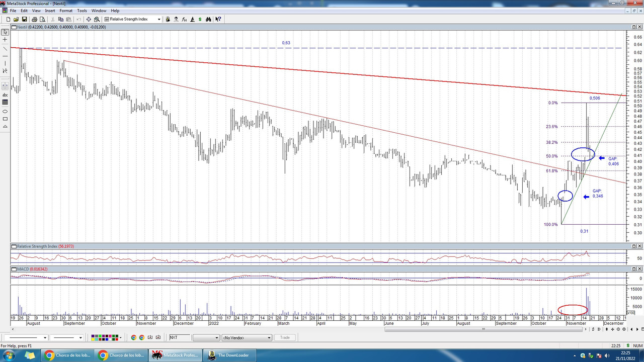The image size is (644, 362).
Task: Click the context Help arrow-question icon
Action: click(x=218, y=19)
